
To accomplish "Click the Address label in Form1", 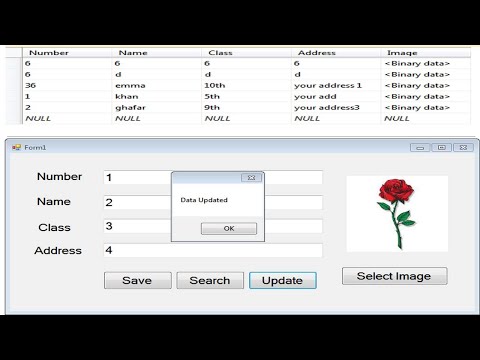I will coord(58,250).
